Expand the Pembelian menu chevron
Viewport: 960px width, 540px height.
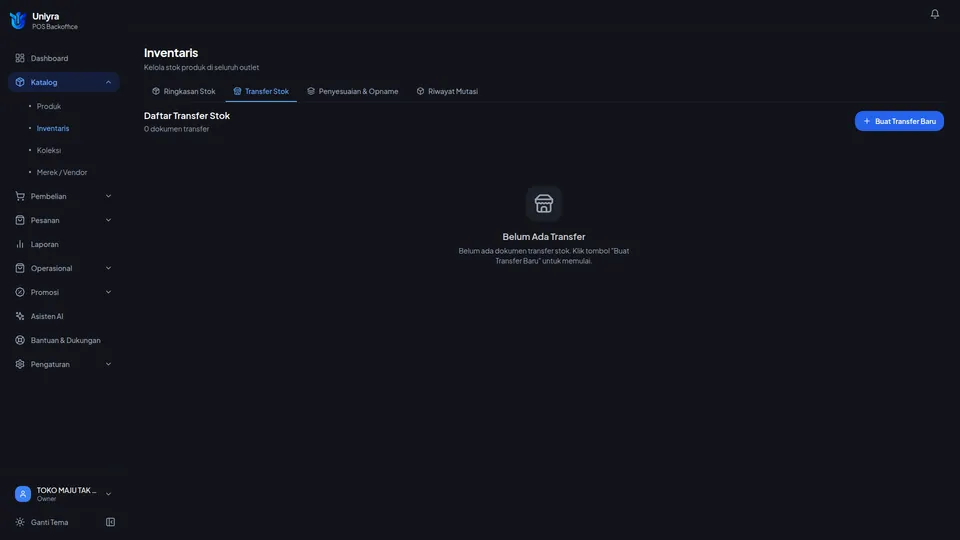pyautogui.click(x=108, y=197)
